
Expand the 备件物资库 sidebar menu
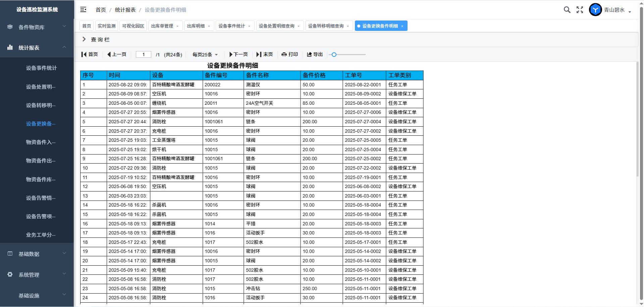click(37, 27)
